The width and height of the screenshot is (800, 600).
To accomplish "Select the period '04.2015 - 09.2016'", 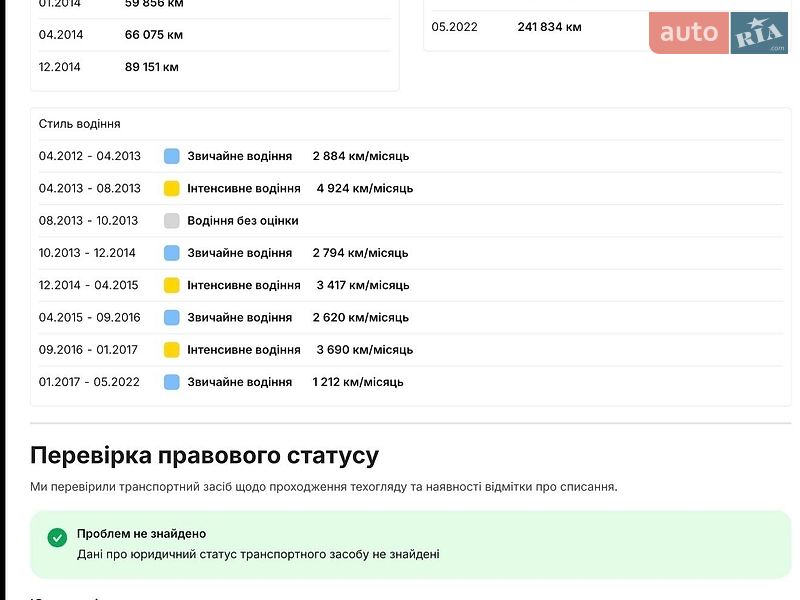I will tap(90, 317).
